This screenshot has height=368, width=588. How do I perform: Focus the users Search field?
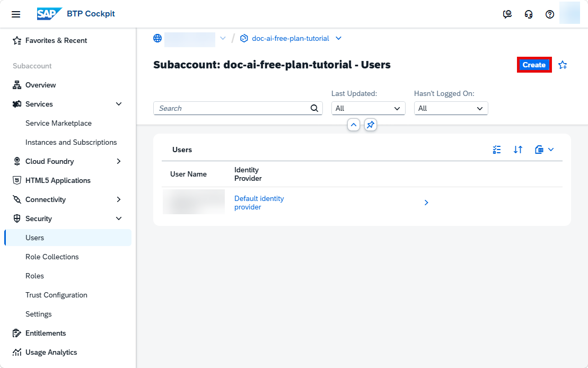[238, 108]
